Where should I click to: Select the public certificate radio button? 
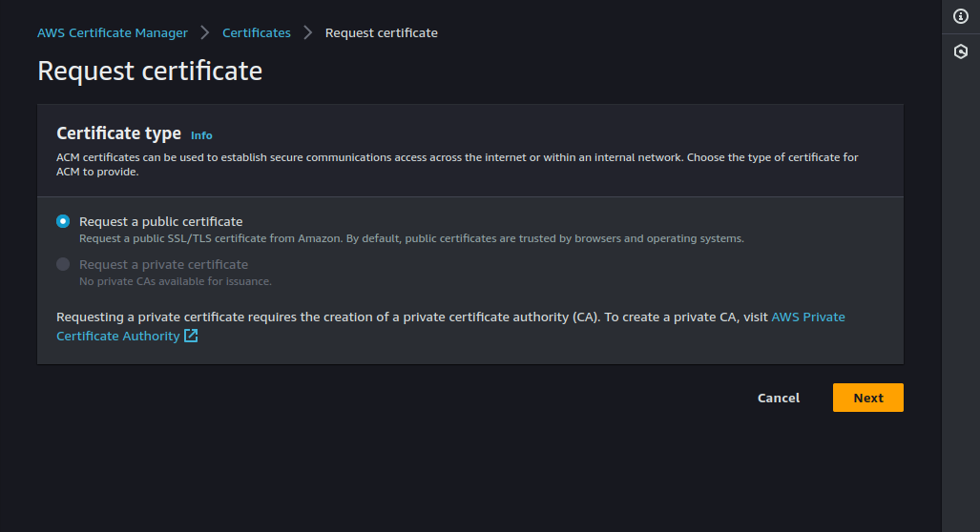point(63,221)
